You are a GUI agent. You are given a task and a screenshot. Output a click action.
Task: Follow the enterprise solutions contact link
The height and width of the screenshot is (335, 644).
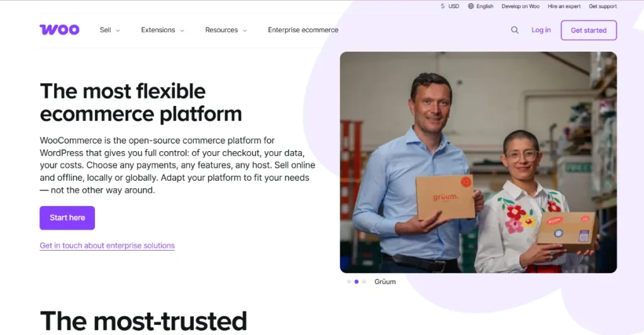click(x=107, y=246)
